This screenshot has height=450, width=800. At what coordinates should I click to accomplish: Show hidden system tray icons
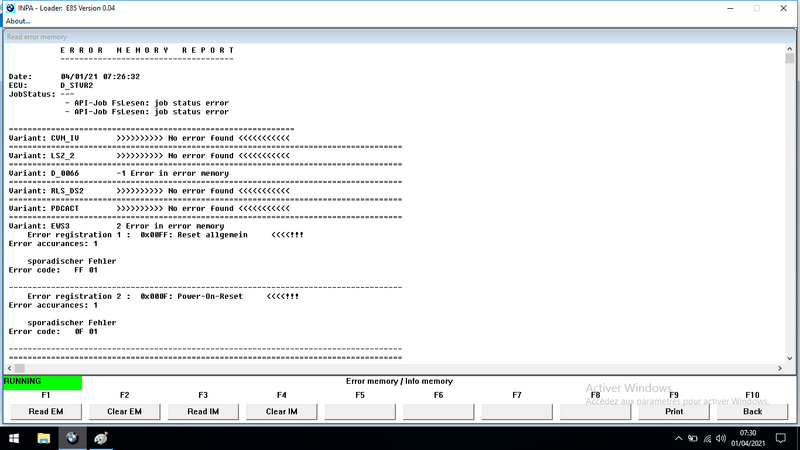[678, 438]
